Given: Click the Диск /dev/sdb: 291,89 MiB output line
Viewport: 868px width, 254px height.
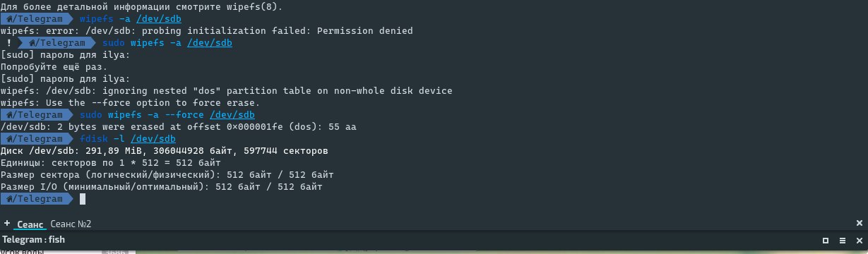Looking at the screenshot, I should pos(164,151).
